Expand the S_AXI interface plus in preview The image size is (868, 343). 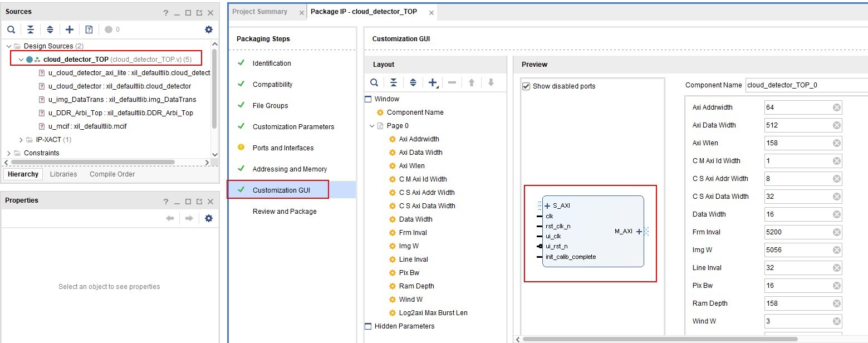[547, 206]
